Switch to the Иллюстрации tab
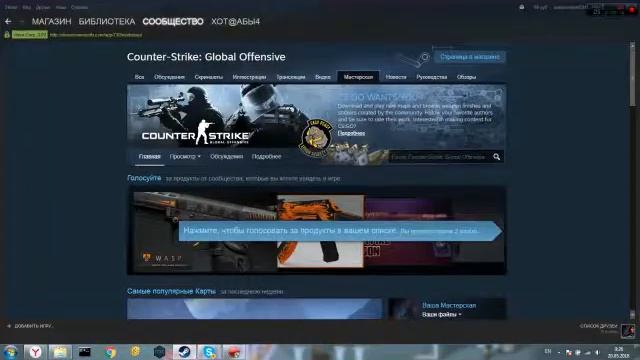640x360 pixels. click(x=249, y=77)
